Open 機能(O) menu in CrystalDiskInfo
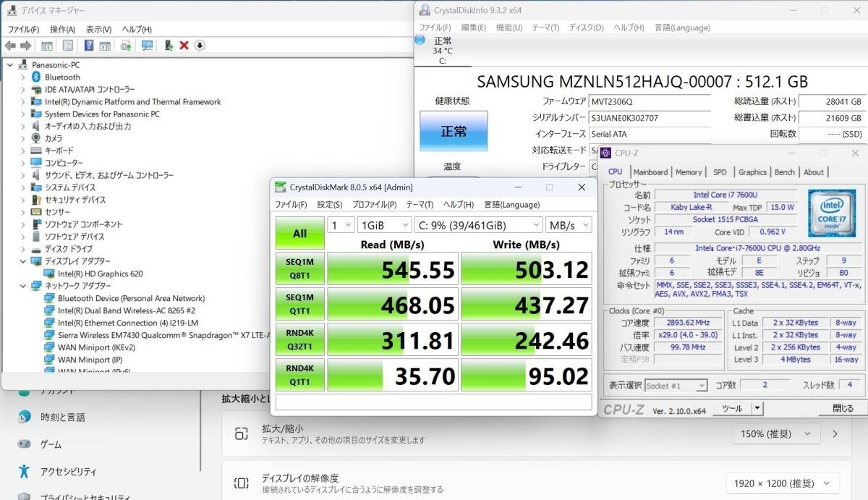Screen dimensions: 868x500 pyautogui.click(x=509, y=27)
